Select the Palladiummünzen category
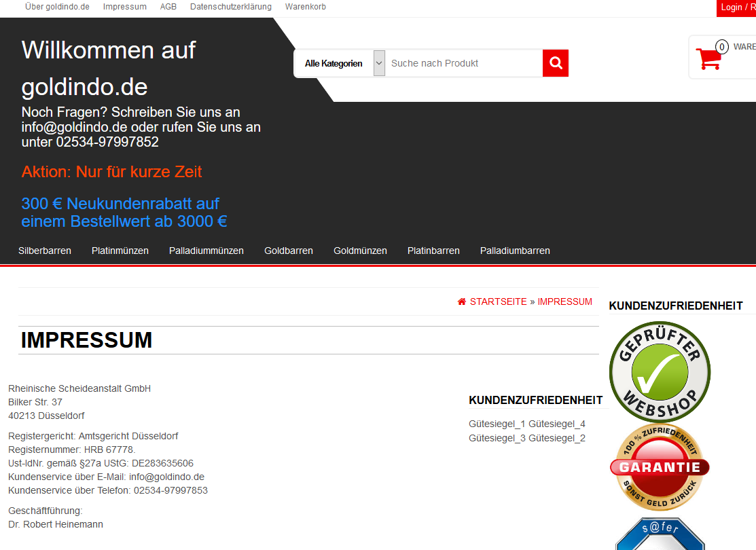Viewport: 756px width, 550px height. [206, 251]
